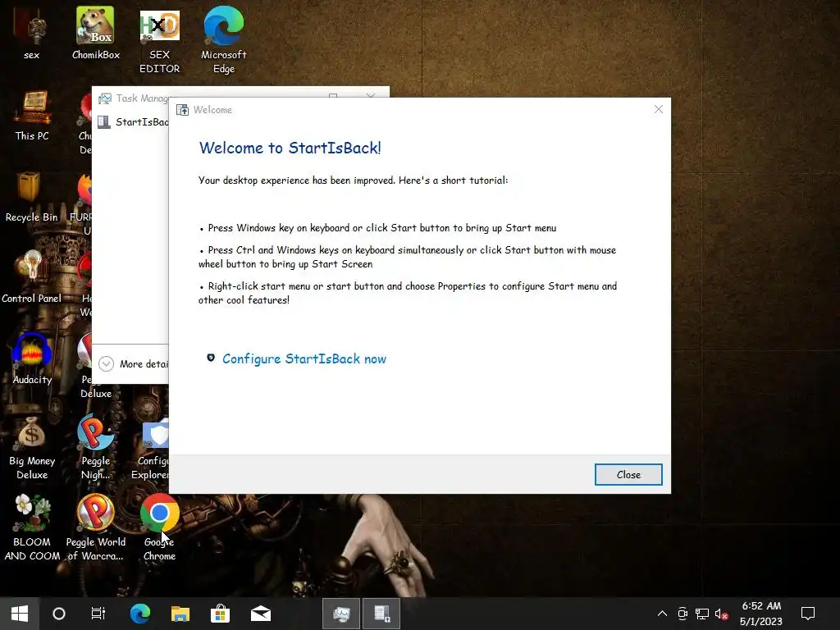Launch Microsoft Edge desktop shortcut
Screen dimensions: 840x630
[x=223, y=40]
